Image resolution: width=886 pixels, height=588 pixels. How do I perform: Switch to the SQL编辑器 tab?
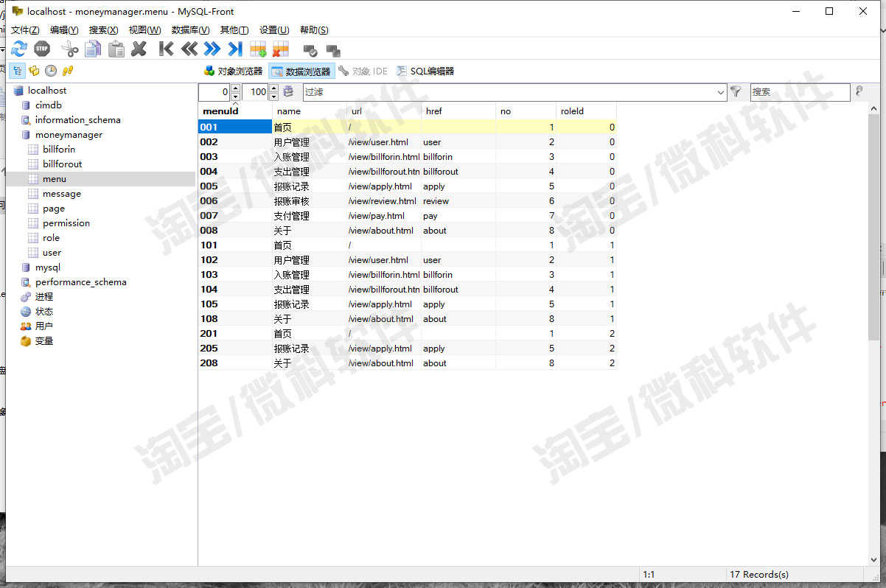425,71
